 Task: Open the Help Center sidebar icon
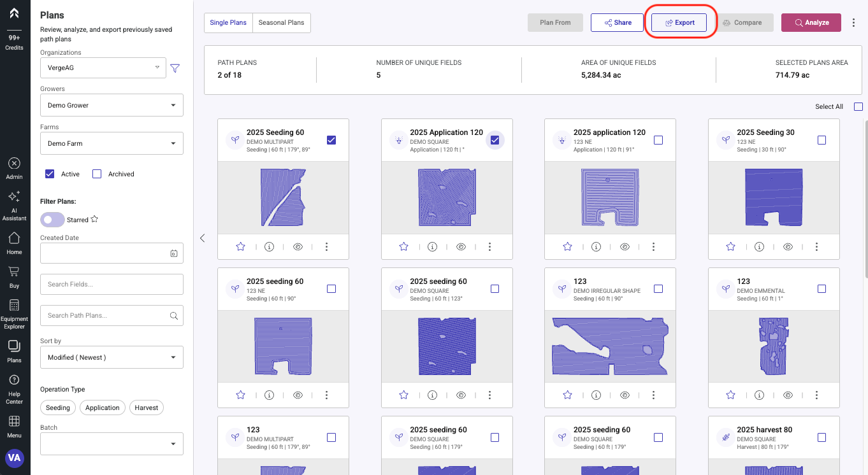pos(14,388)
